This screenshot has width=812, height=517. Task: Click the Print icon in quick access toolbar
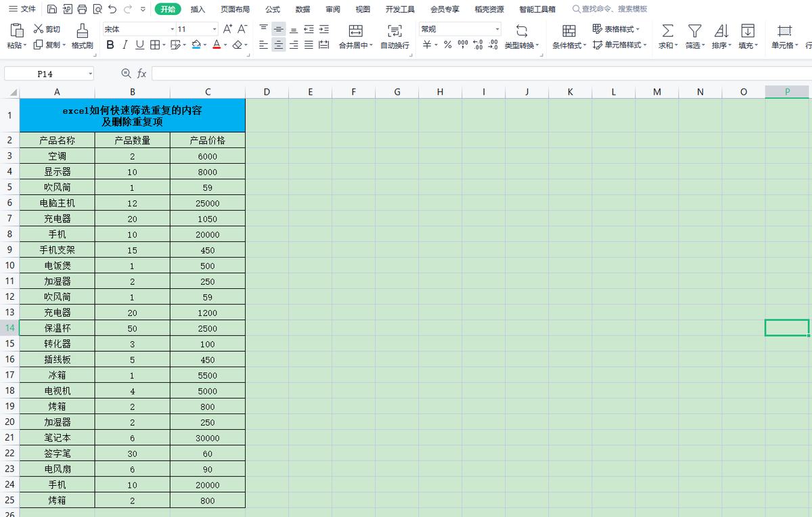(82, 9)
